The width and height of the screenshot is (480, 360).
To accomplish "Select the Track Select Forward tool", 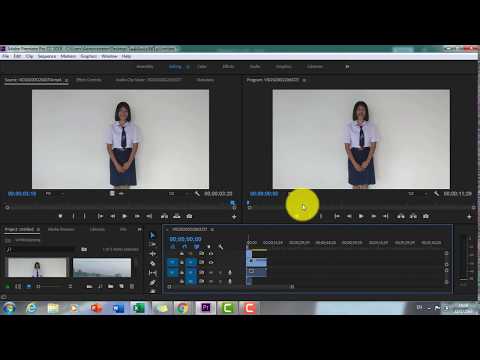I will tap(152, 244).
